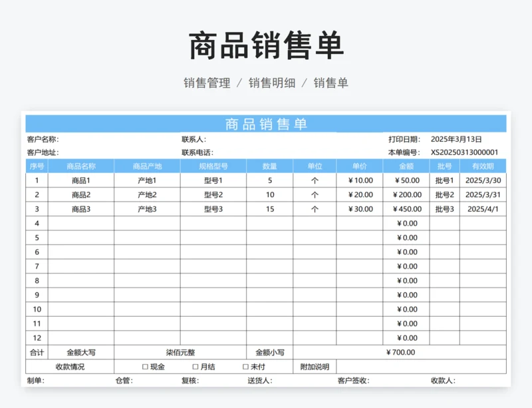Click the 金额大写 label cell
This screenshot has width=532, height=408.
pyautogui.click(x=81, y=352)
